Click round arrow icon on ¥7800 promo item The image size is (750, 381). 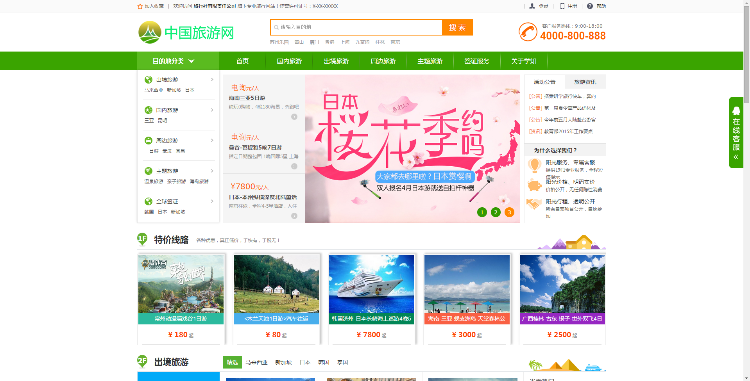coord(294,216)
